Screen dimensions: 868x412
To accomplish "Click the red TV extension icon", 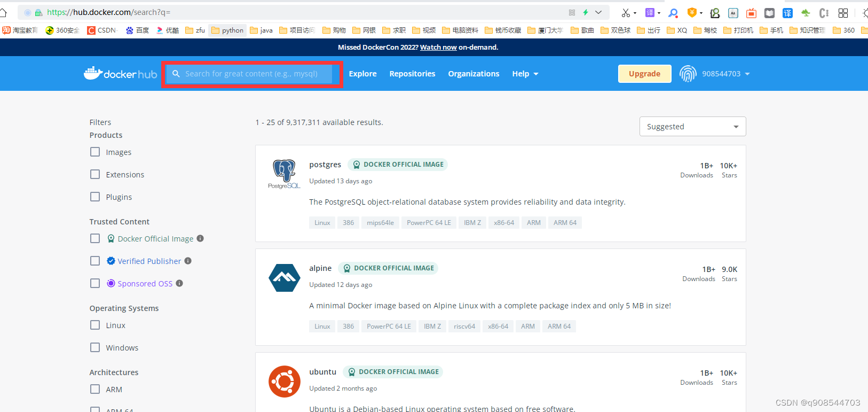I will (x=752, y=13).
